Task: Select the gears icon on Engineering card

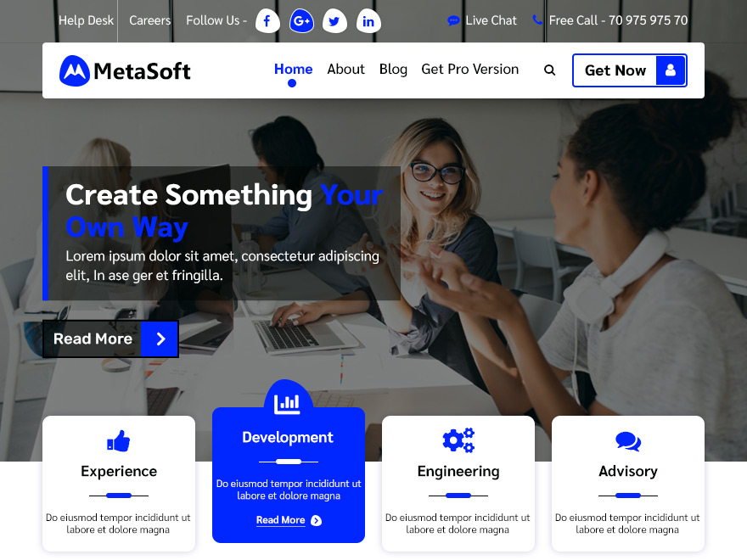Action: [458, 440]
